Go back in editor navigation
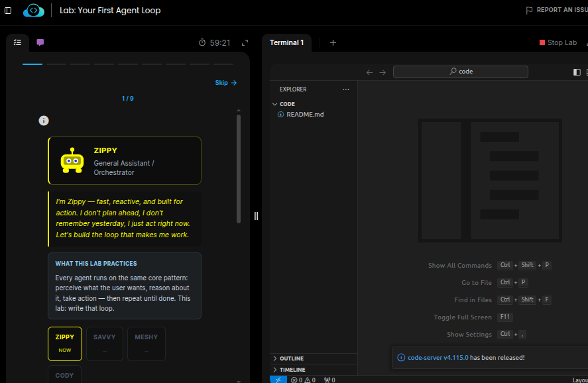This screenshot has width=588, height=383. pyautogui.click(x=369, y=72)
